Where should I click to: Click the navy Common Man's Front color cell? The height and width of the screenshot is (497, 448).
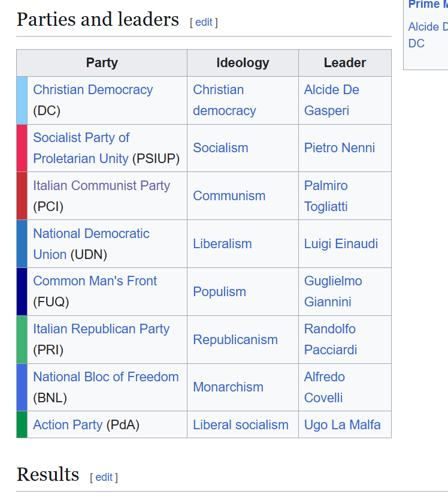22,291
